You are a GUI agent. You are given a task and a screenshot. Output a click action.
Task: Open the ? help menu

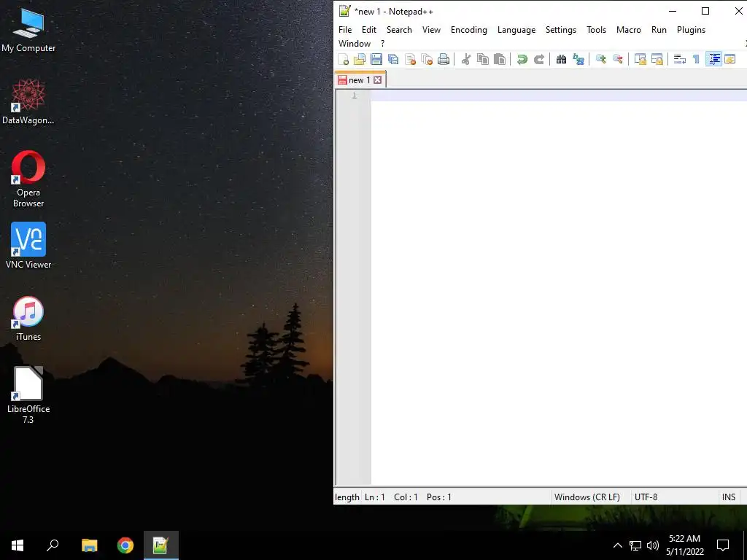coord(382,43)
